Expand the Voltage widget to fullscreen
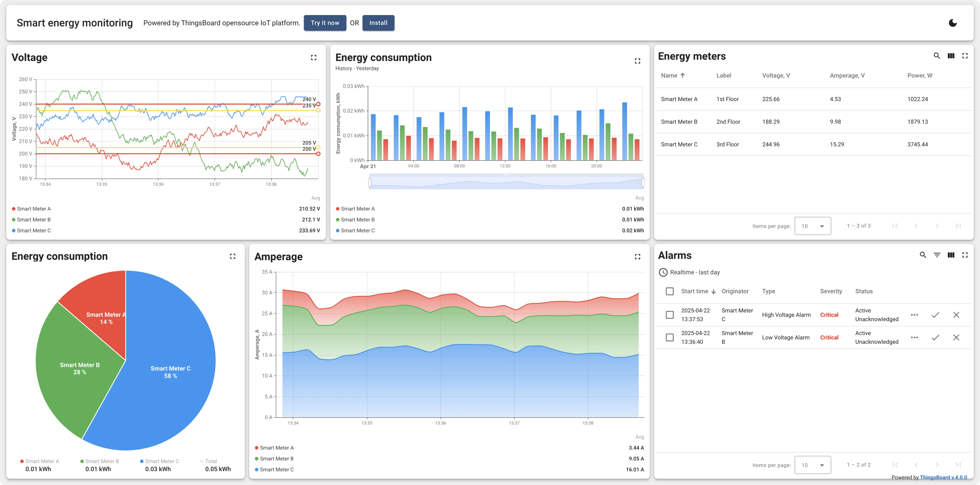This screenshot has width=980, height=485. (314, 57)
